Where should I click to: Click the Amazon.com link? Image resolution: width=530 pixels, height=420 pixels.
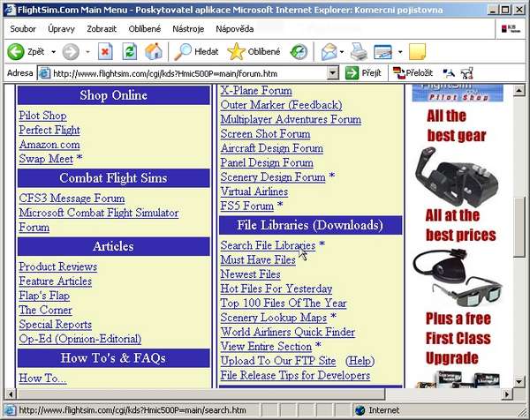tap(49, 145)
